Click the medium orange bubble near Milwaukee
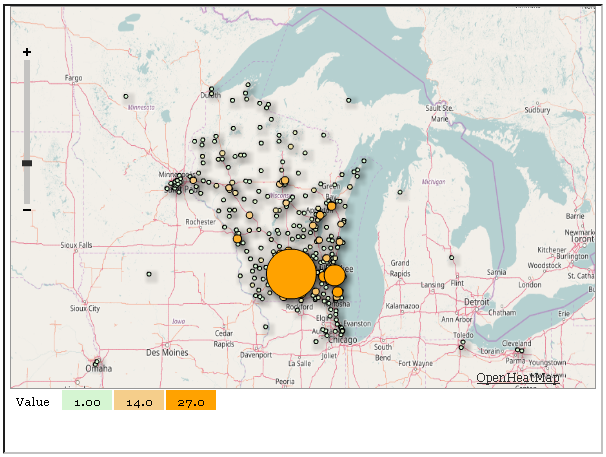 click(x=335, y=275)
